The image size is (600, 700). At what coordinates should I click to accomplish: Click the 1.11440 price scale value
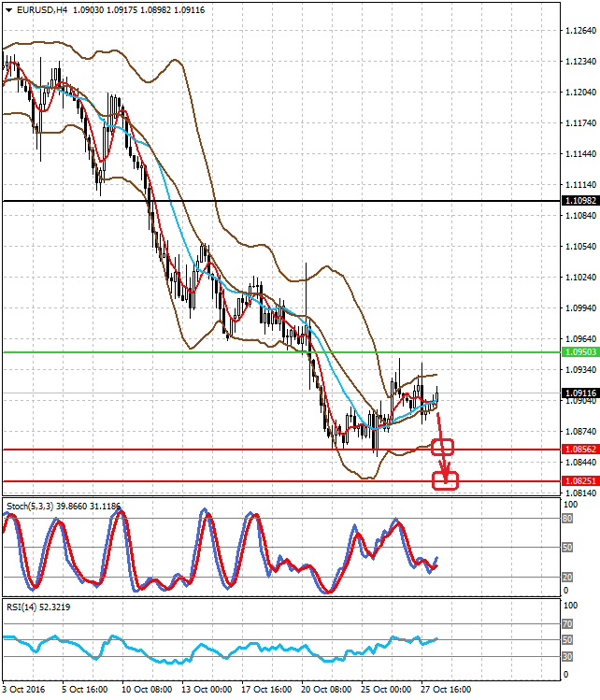[580, 153]
